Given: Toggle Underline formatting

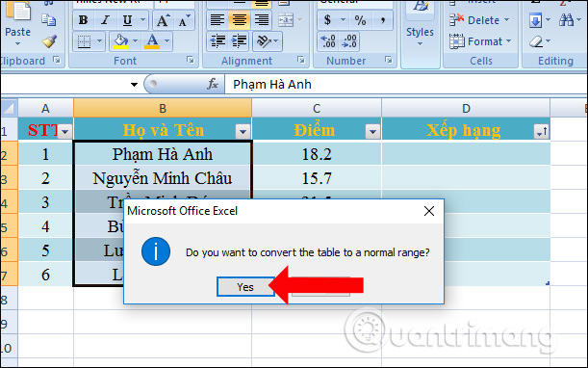Looking at the screenshot, I should (127, 20).
